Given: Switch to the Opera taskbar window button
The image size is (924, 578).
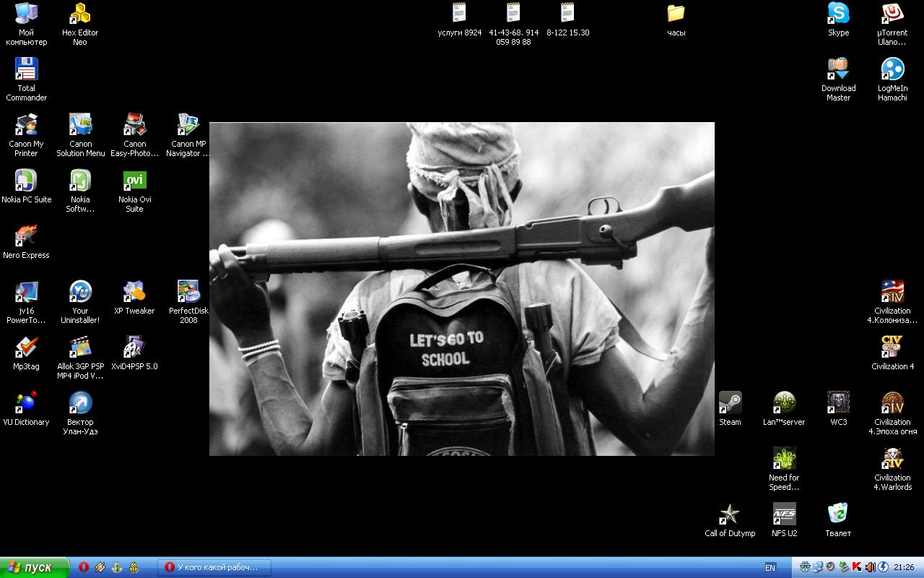Looking at the screenshot, I should [214, 567].
